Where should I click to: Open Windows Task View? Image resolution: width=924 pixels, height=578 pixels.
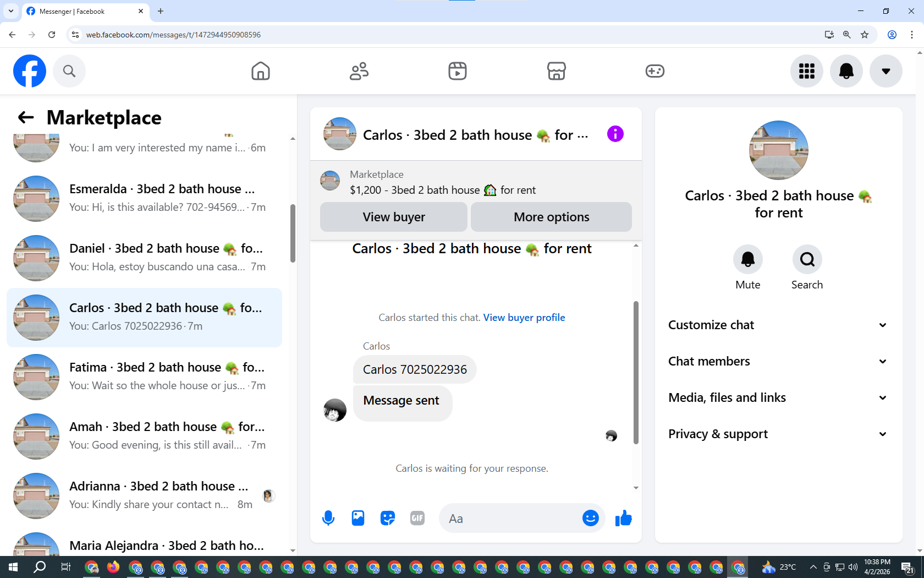click(x=66, y=567)
